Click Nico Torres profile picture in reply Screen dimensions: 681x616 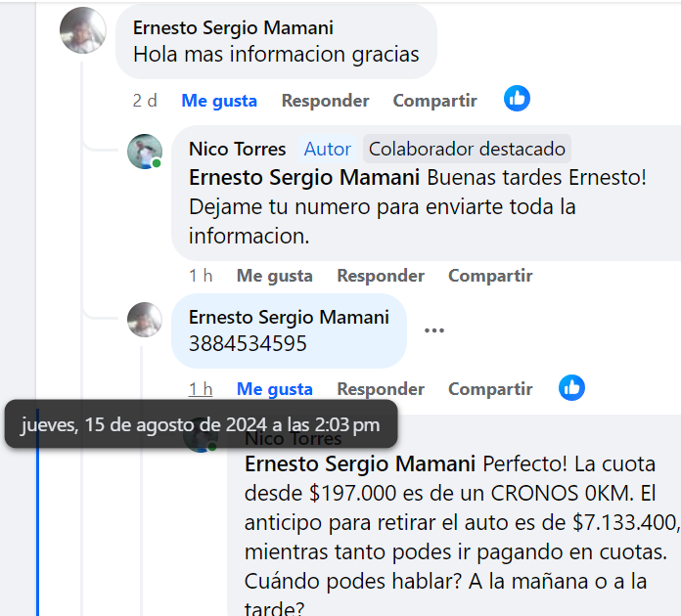pyautogui.click(x=145, y=152)
